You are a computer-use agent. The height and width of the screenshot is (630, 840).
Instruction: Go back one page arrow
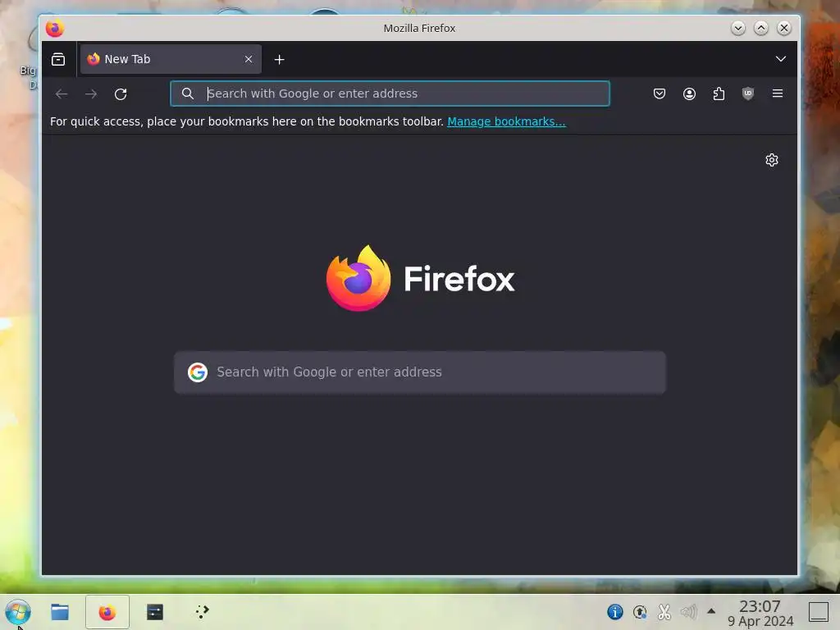[x=62, y=94]
